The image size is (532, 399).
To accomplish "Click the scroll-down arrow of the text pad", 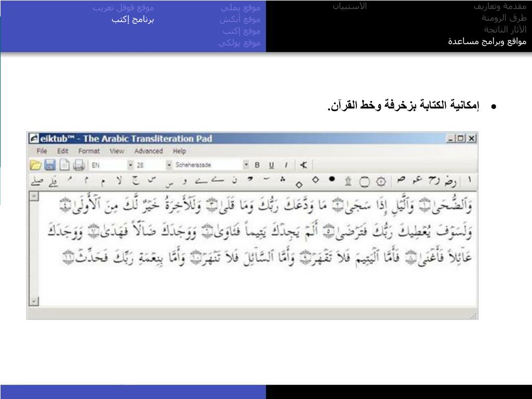I will pos(34,301).
